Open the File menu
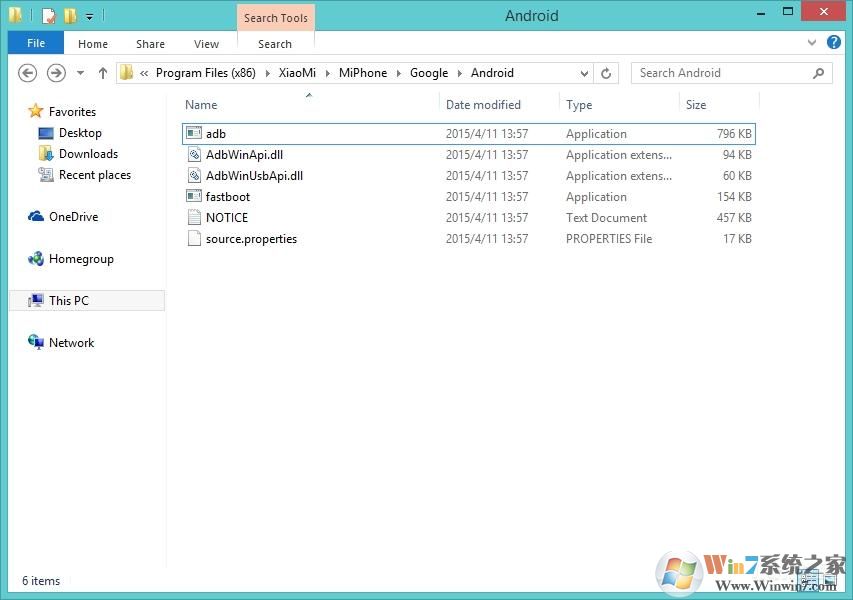 36,44
